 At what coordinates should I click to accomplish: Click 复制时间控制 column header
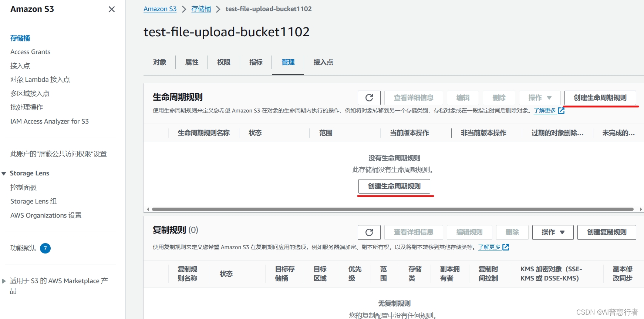coord(488,274)
